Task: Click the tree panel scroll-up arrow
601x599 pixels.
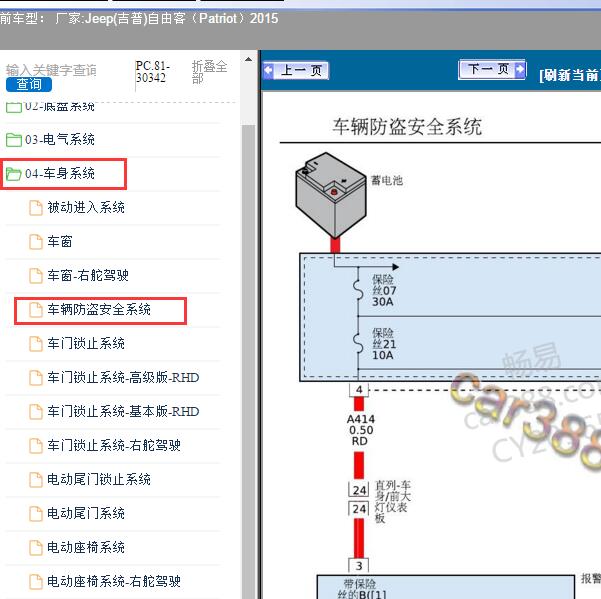Action: [248, 59]
